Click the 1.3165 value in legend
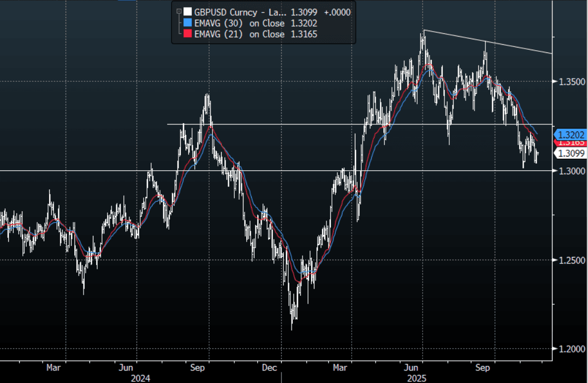The height and width of the screenshot is (383, 588). click(x=304, y=34)
